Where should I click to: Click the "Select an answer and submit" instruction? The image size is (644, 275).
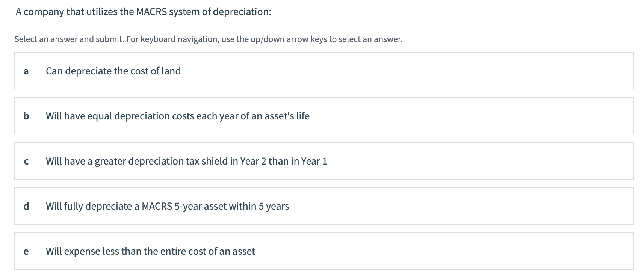pos(69,39)
